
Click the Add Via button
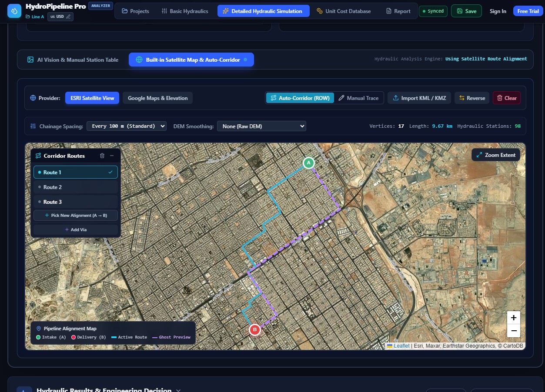76,229
